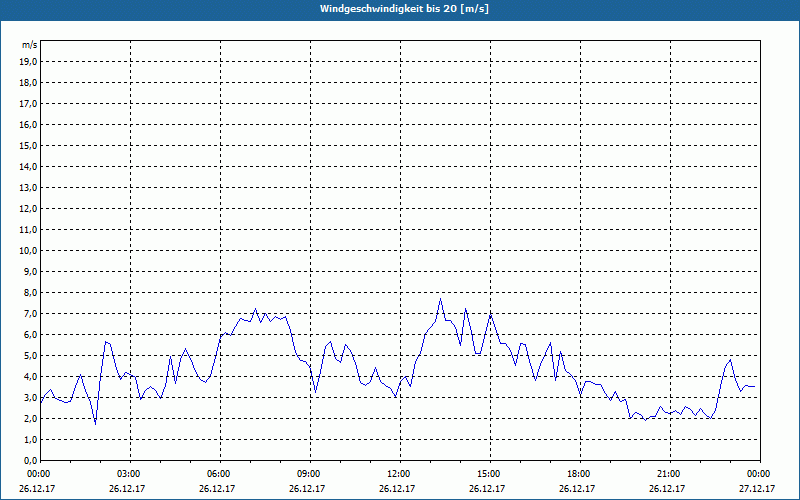Click the '27.12.17' date label
800x500 pixels.
click(x=757, y=488)
